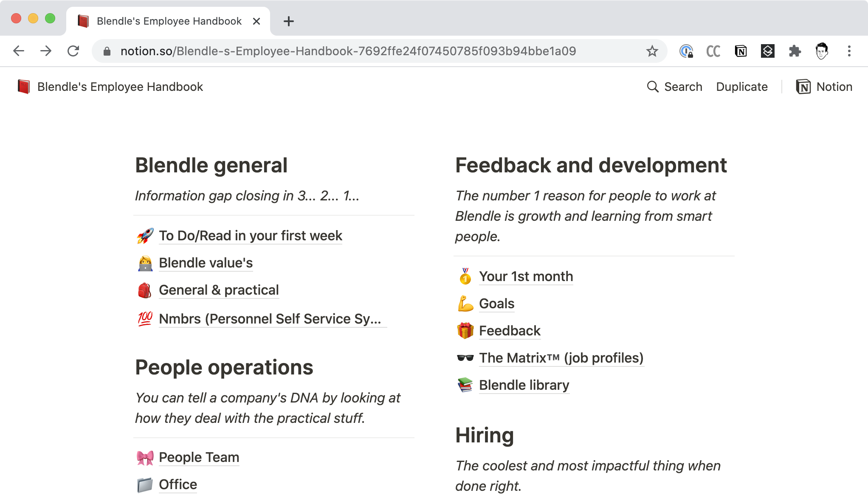Open Chrome's three-dot menu
868x501 pixels.
(849, 51)
